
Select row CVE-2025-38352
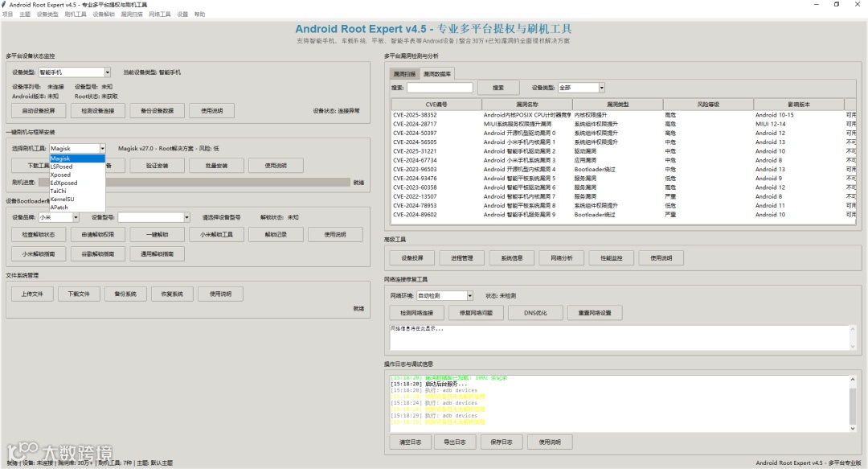coord(624,115)
